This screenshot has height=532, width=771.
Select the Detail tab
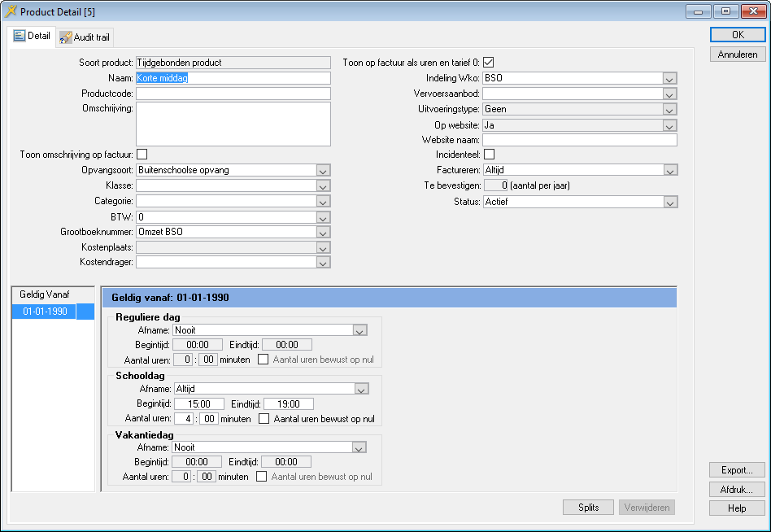[33, 37]
